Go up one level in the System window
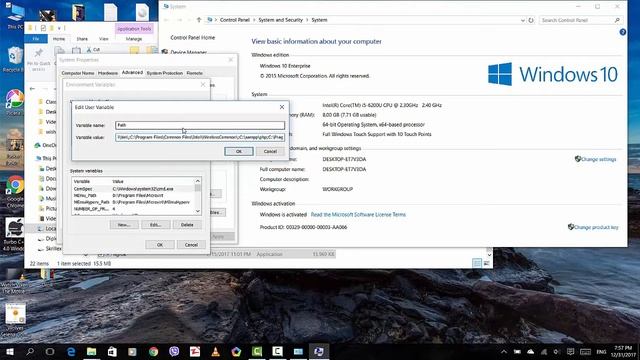 [x=199, y=20]
